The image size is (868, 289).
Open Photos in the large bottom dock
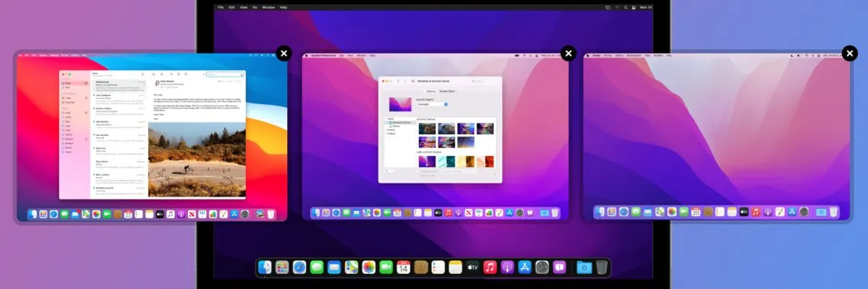pos(369,267)
